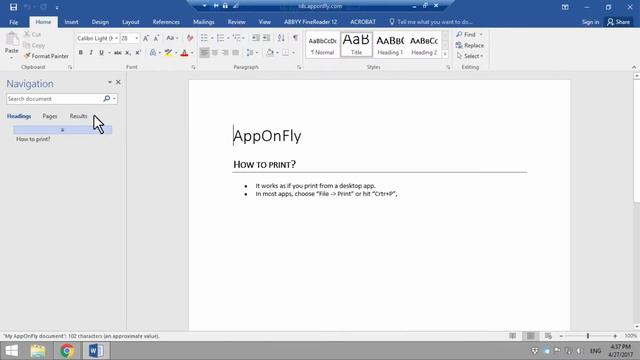Screen dimensions: 640x360
Task: Open font color dropdown arrow
Action: point(192,53)
